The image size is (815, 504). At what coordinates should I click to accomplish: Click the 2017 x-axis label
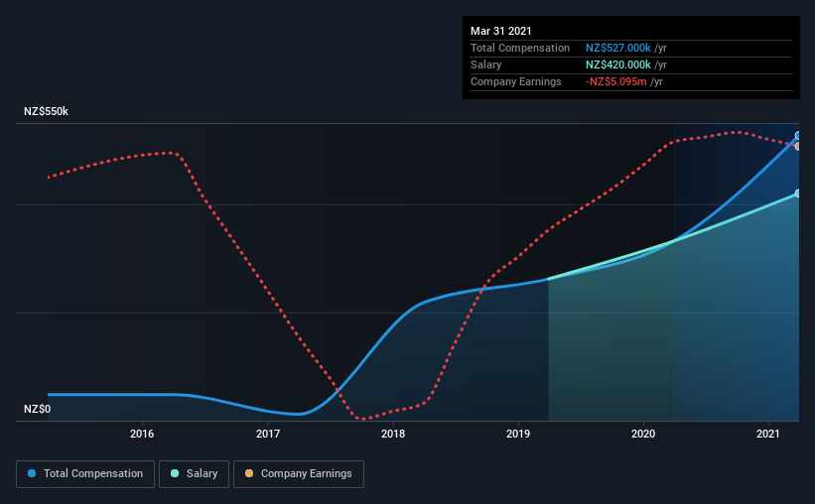click(268, 434)
